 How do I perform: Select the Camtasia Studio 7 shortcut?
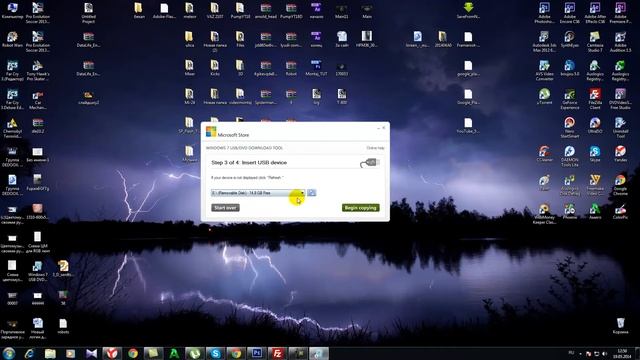click(595, 42)
